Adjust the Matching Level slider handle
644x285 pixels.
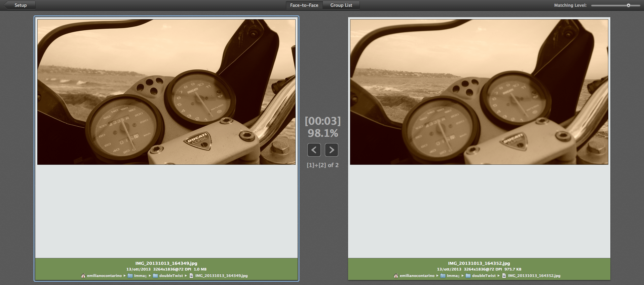[628, 5]
